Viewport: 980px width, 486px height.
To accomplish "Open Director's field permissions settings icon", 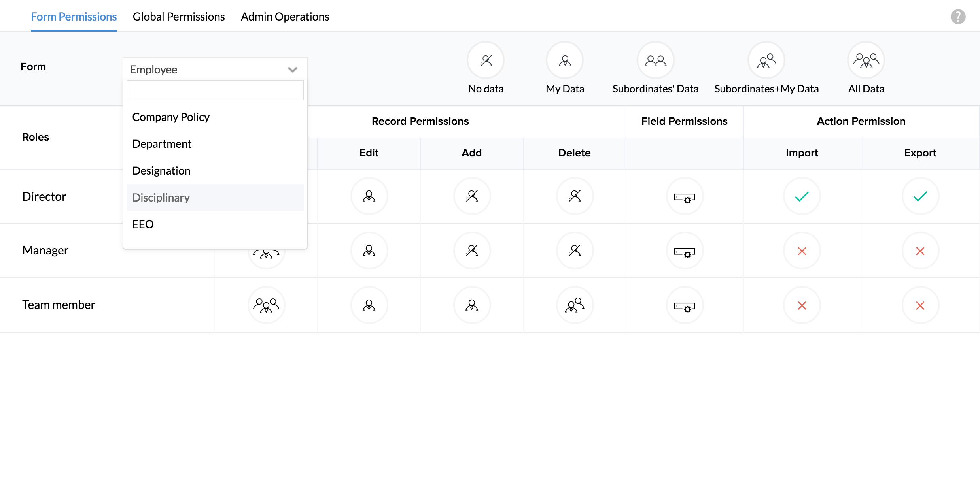I will tap(685, 196).
